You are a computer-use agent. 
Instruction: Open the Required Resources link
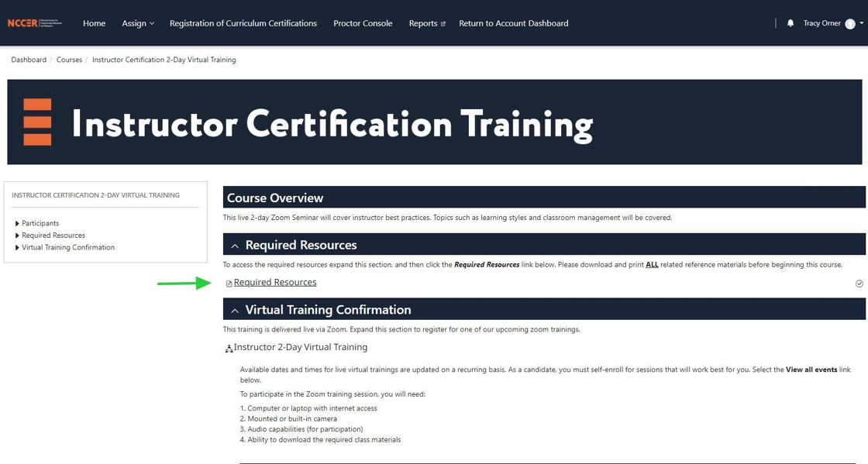(x=276, y=283)
